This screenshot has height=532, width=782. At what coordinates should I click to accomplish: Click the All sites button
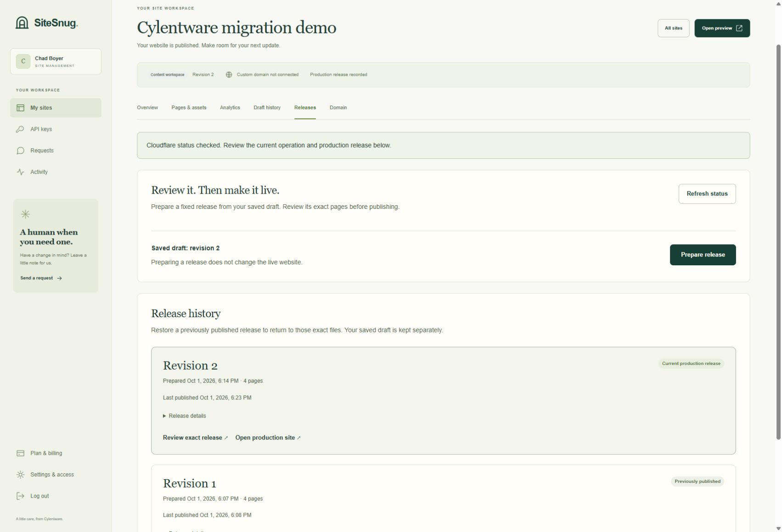coord(673,28)
